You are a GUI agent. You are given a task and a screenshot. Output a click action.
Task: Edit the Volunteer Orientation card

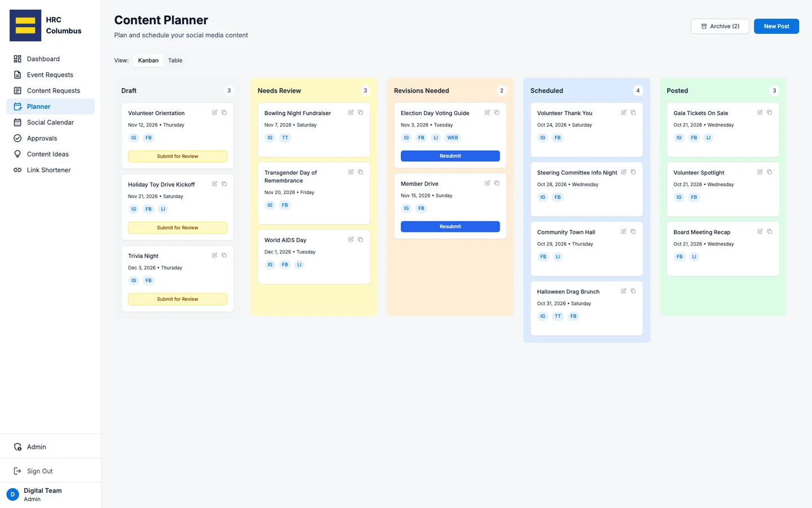[x=214, y=112]
